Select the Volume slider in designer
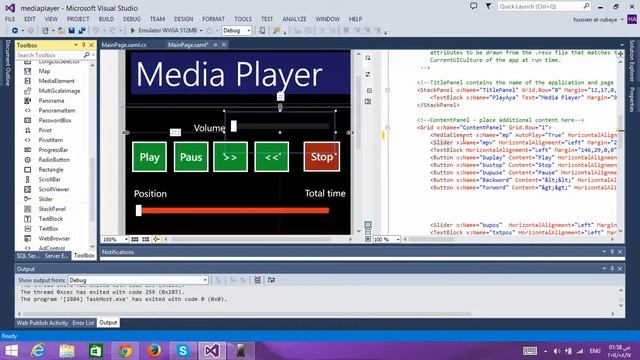The image size is (640, 360). pos(280,126)
